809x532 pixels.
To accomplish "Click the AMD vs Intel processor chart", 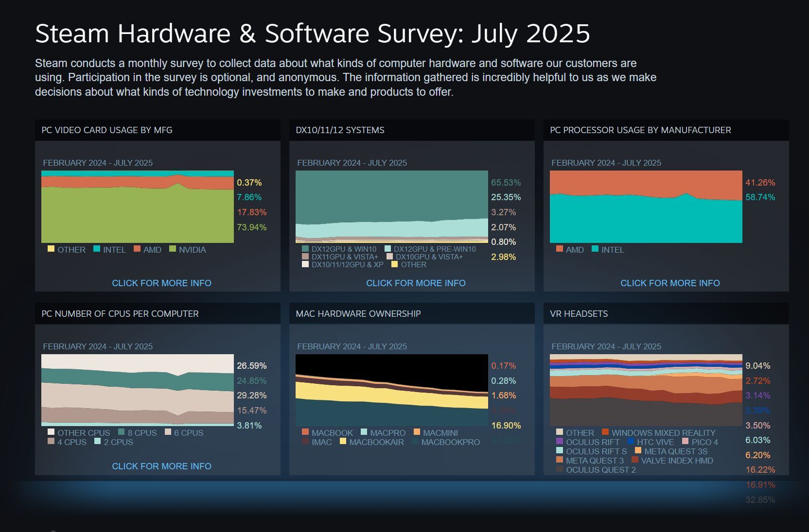I will pos(646,206).
